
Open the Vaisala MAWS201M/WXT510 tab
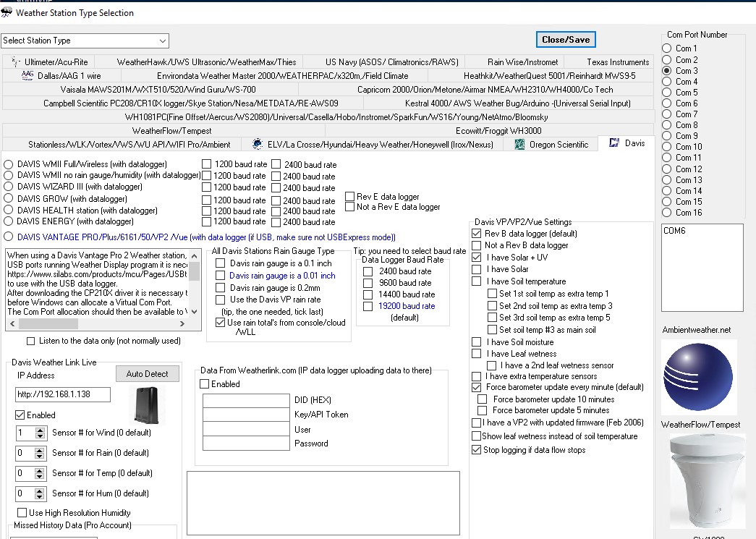150,89
